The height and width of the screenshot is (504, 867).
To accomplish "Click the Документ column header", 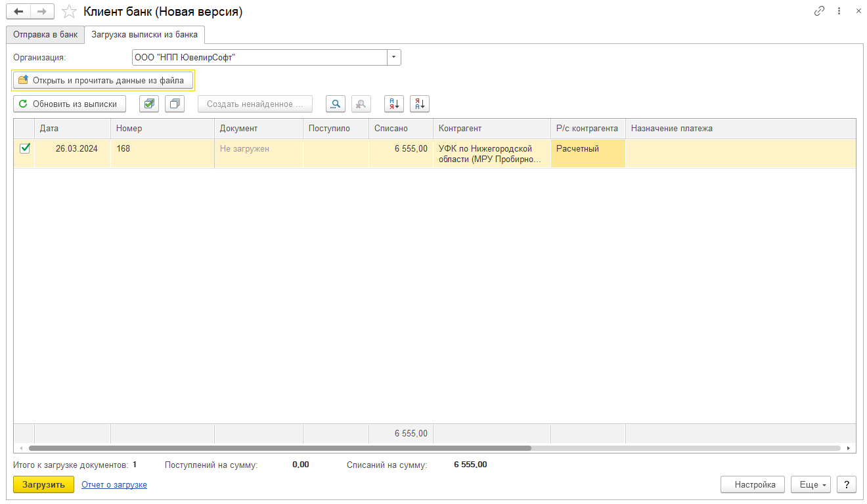I will [x=259, y=129].
